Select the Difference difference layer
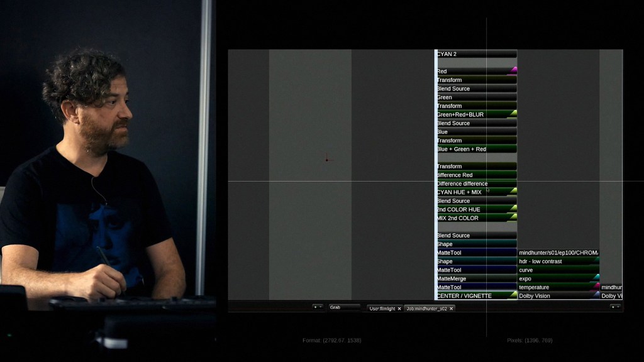644x362 pixels. pyautogui.click(x=475, y=184)
